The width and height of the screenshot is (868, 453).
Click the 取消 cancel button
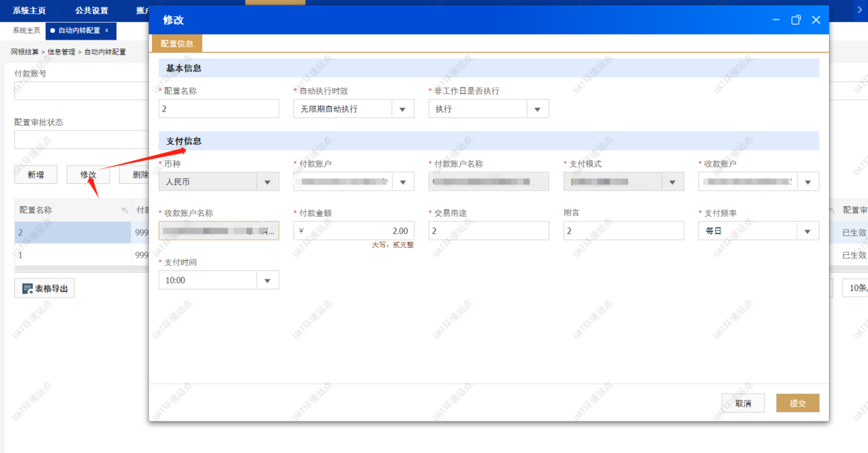(743, 403)
